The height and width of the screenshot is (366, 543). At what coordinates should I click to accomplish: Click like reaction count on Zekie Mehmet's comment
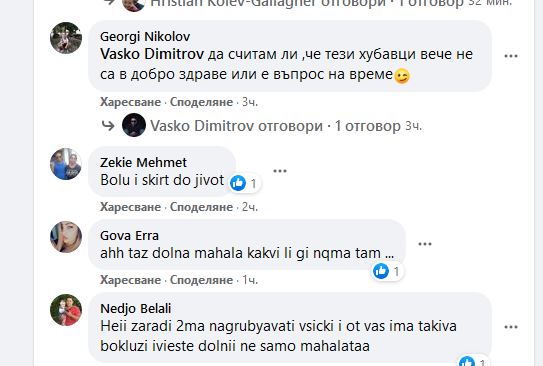coord(245,183)
